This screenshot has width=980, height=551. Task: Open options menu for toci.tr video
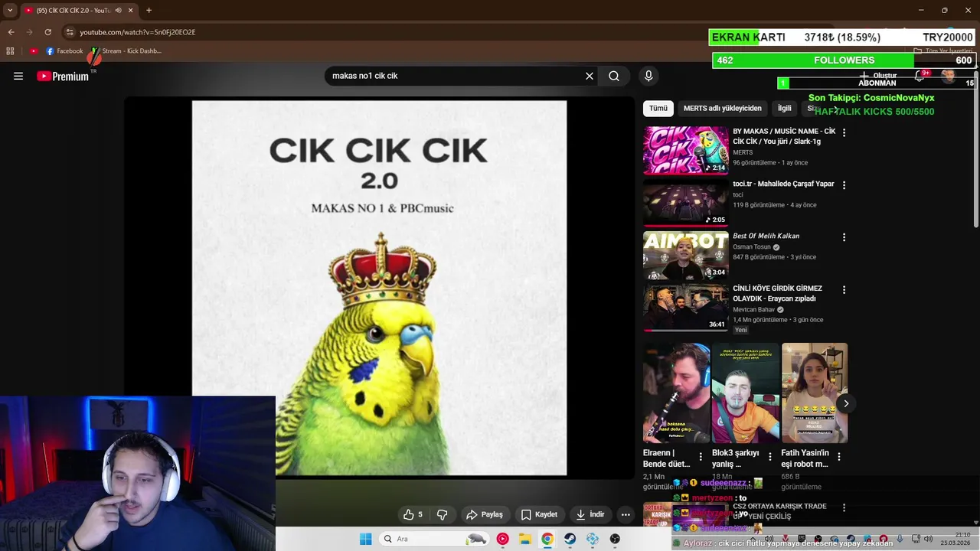844,185
